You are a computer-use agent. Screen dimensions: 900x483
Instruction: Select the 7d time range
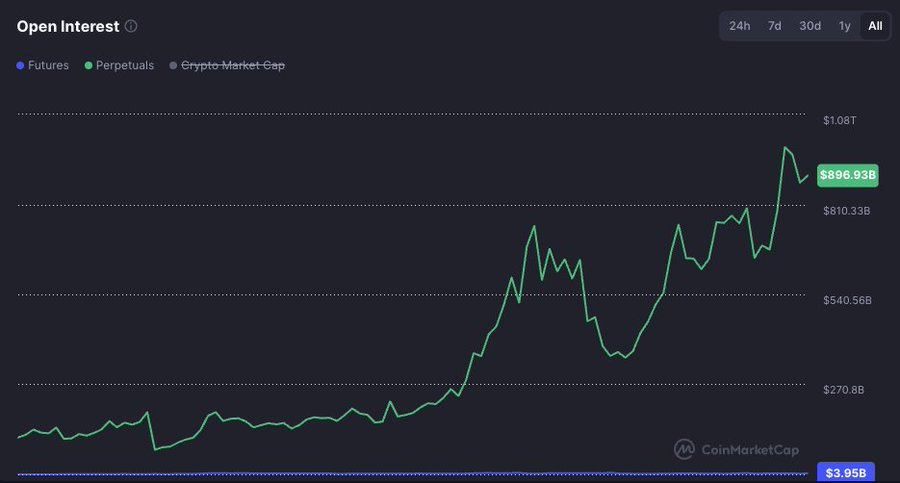coord(774,26)
